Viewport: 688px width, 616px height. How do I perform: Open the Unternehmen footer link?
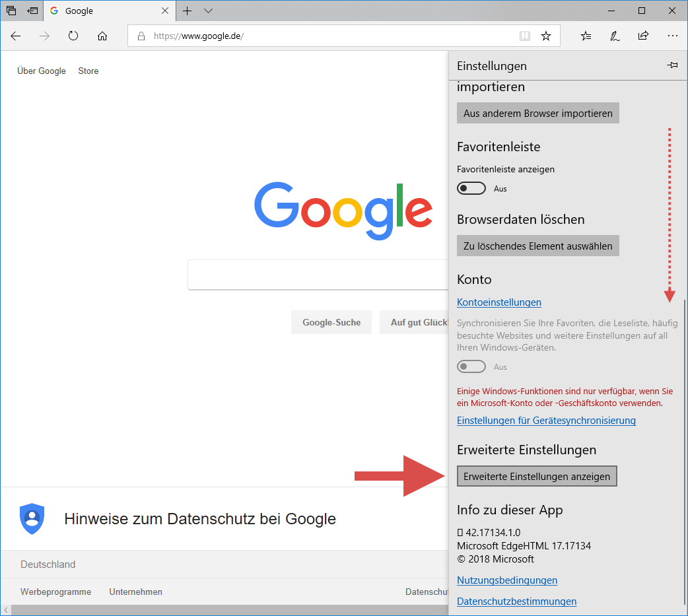135,592
